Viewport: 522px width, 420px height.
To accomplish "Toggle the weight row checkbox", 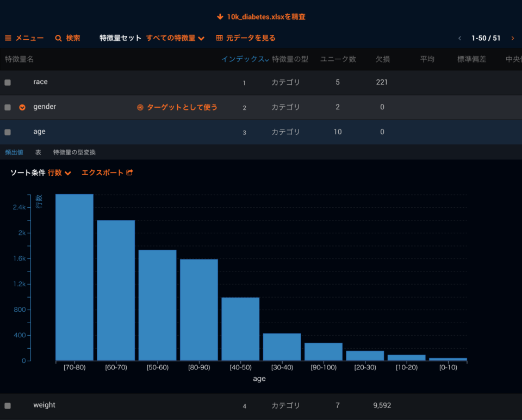I will tap(8, 406).
